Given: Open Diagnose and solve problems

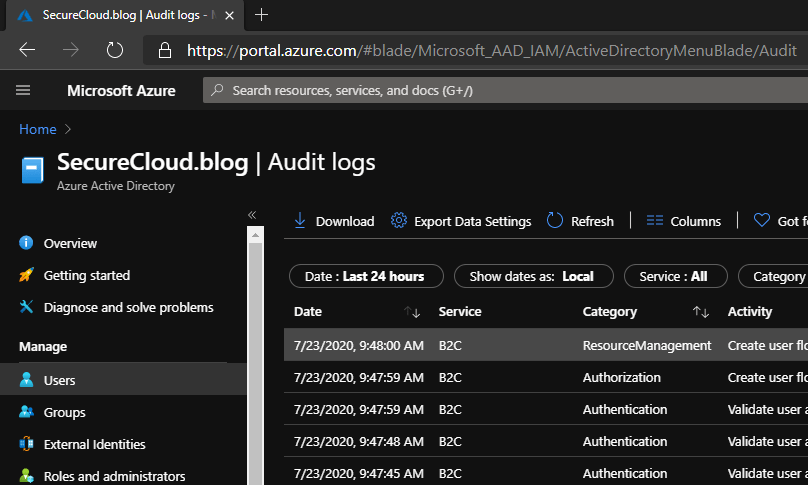Looking at the screenshot, I should 128,307.
